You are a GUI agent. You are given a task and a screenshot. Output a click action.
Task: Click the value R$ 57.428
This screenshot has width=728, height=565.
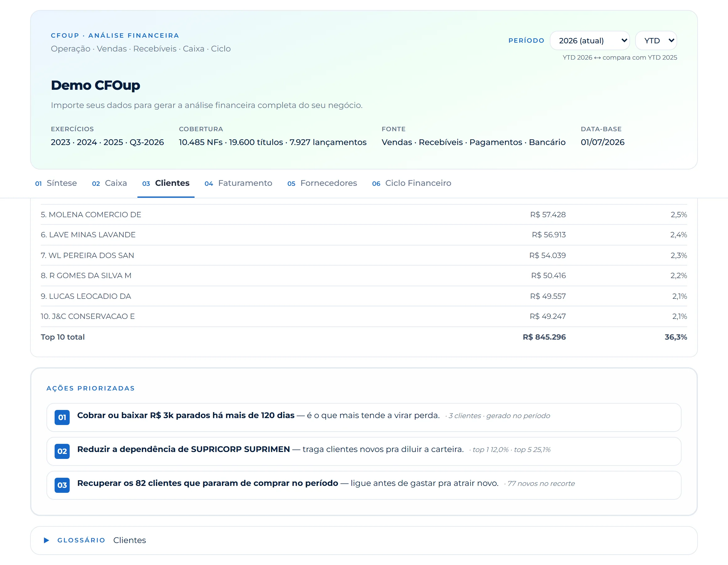548,214
